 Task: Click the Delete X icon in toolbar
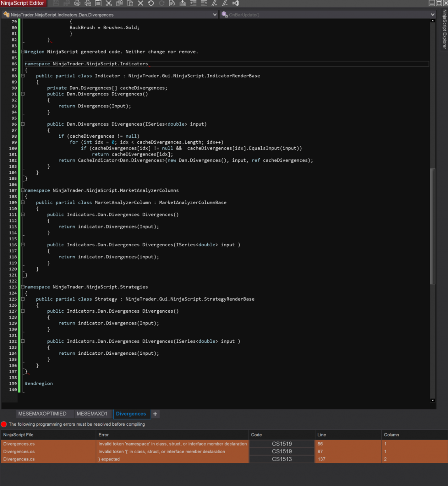pyautogui.click(x=141, y=3)
